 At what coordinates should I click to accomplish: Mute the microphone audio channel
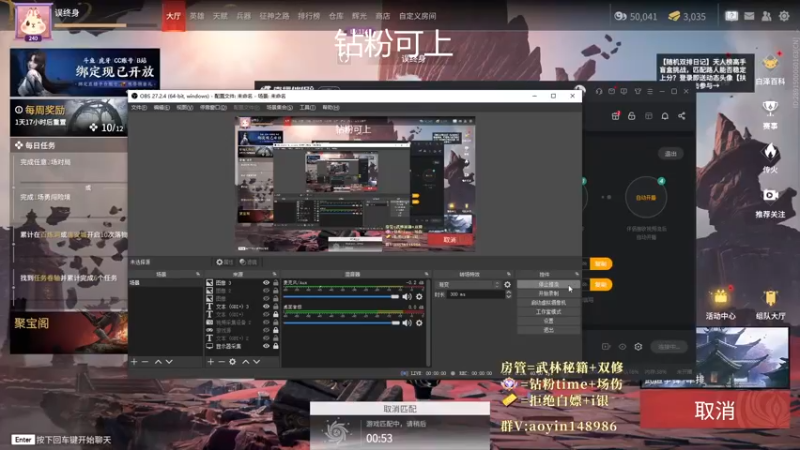point(407,296)
